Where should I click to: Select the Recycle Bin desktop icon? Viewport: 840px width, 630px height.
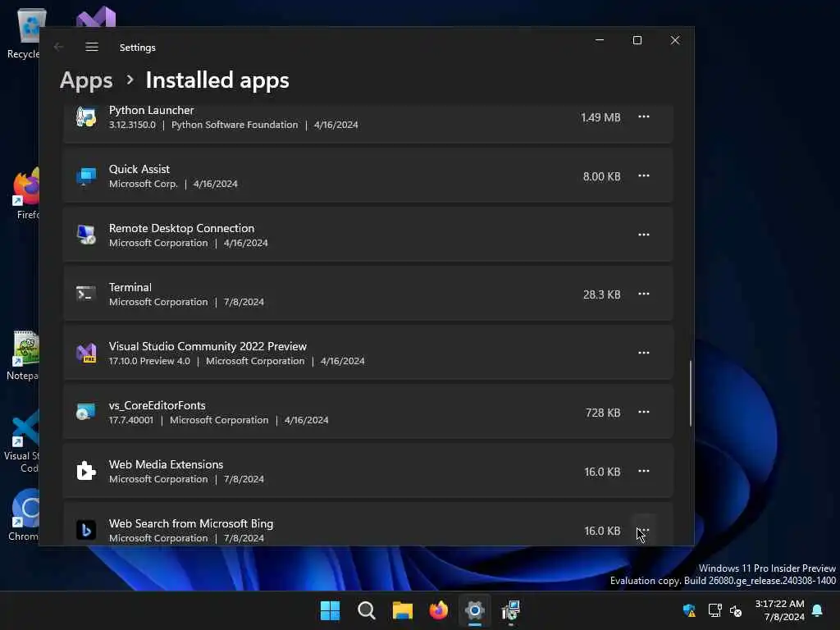tap(24, 33)
